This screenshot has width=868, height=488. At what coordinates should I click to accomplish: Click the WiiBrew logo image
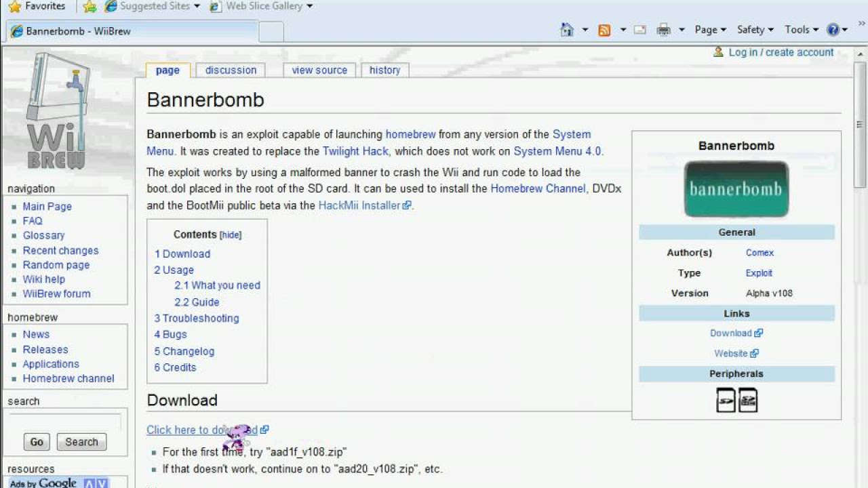click(x=57, y=112)
